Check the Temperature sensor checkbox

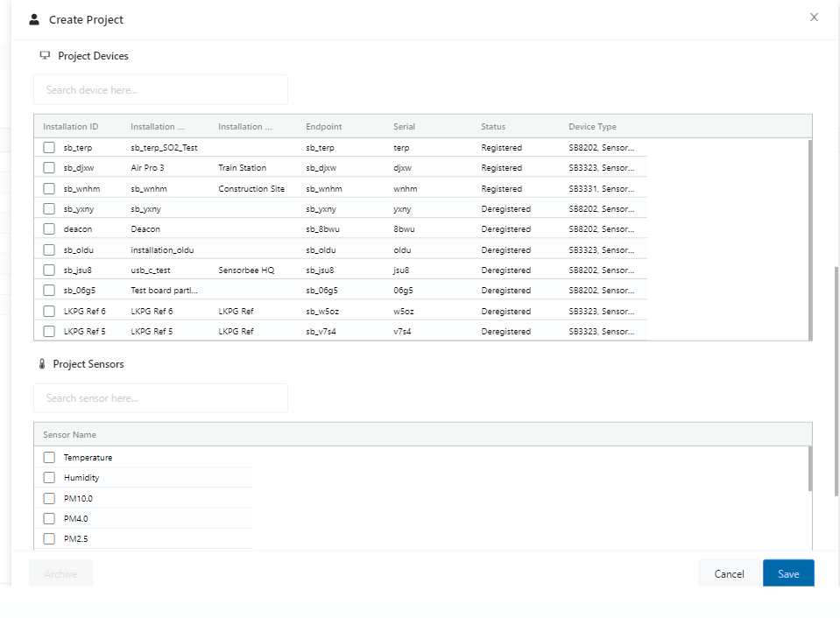(49, 457)
